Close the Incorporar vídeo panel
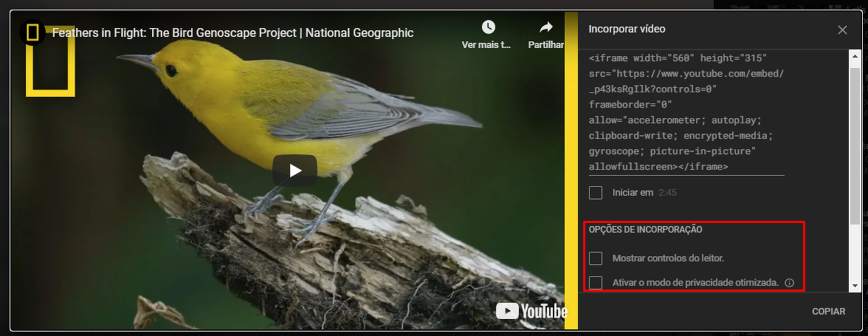The height and width of the screenshot is (336, 868). (842, 30)
